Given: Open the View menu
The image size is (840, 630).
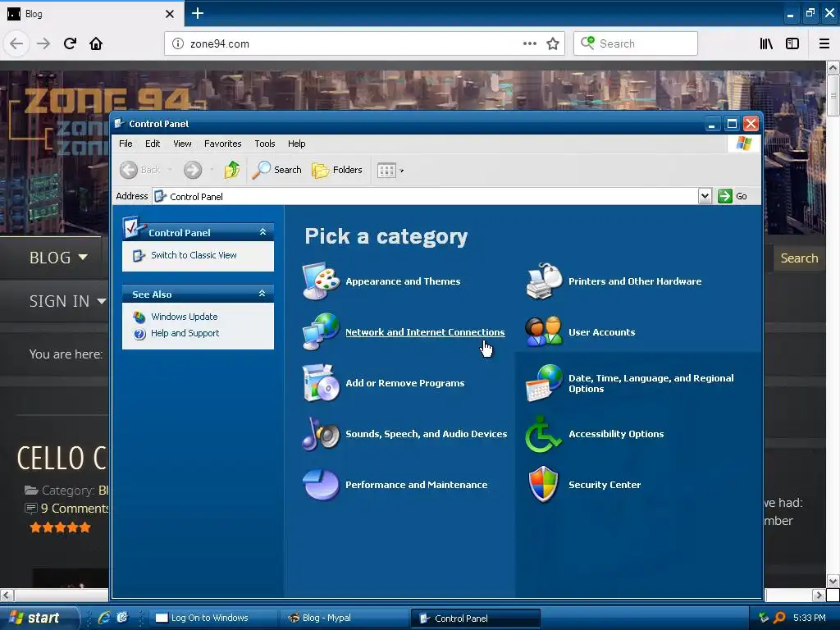Looking at the screenshot, I should [x=182, y=144].
